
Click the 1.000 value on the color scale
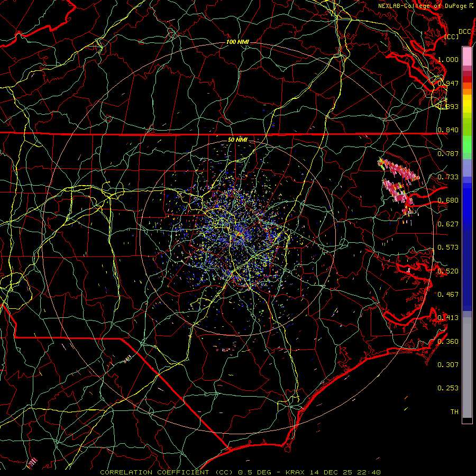pos(448,59)
